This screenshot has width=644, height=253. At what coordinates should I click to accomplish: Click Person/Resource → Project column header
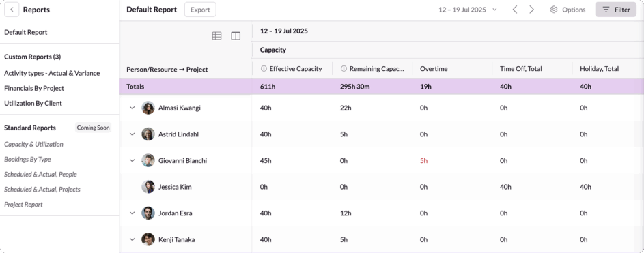pos(167,70)
